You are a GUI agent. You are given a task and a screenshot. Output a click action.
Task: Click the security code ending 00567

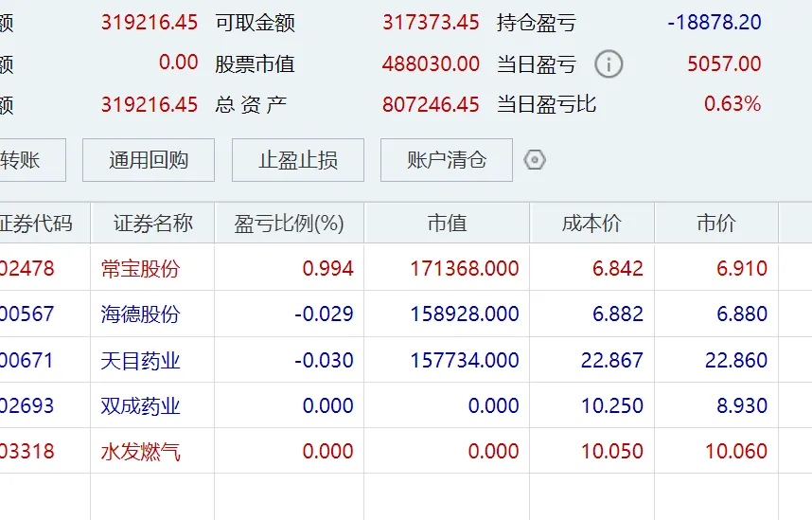[x=26, y=314]
